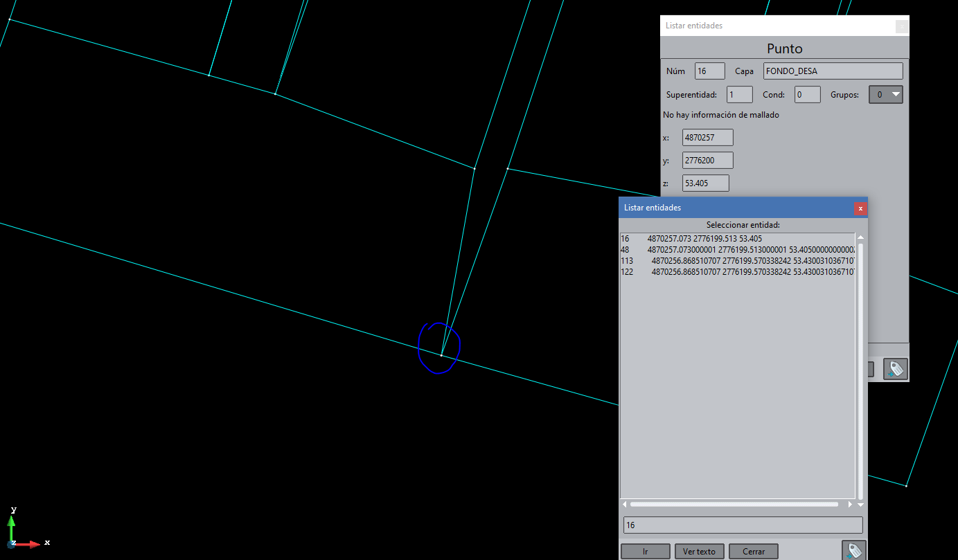The height and width of the screenshot is (560, 958).
Task: Select entity row 48 in the list
Action: (738, 250)
